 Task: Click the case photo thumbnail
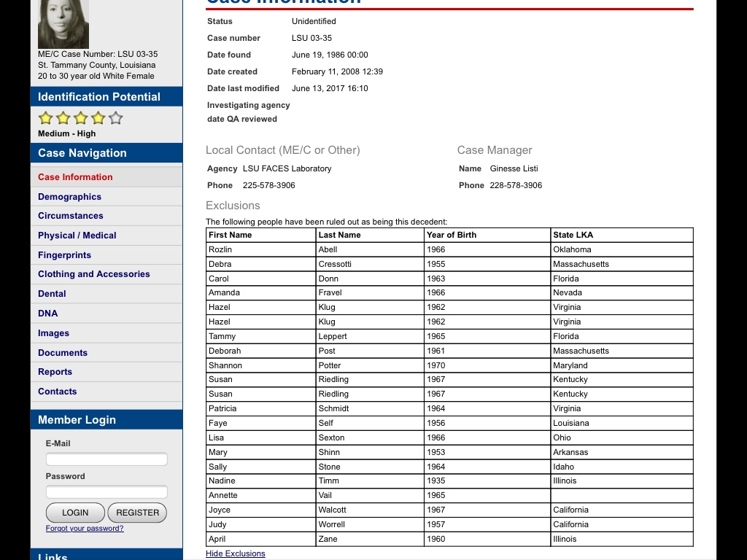[x=63, y=24]
